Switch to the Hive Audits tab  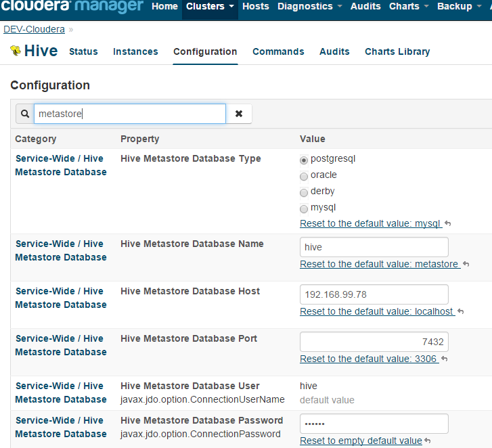pyautogui.click(x=334, y=51)
